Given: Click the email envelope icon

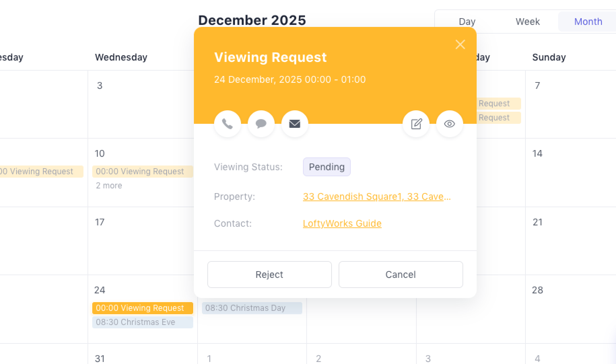Looking at the screenshot, I should [295, 124].
